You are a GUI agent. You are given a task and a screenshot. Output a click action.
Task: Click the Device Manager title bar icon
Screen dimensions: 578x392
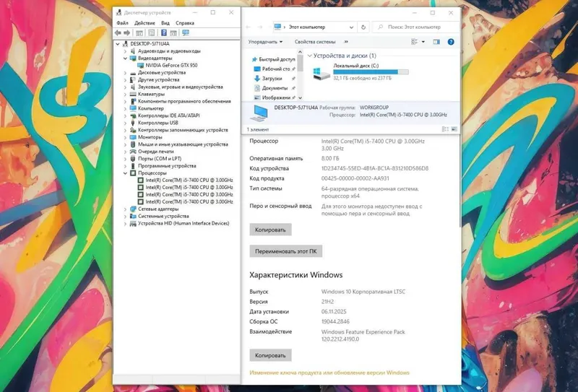pos(118,12)
